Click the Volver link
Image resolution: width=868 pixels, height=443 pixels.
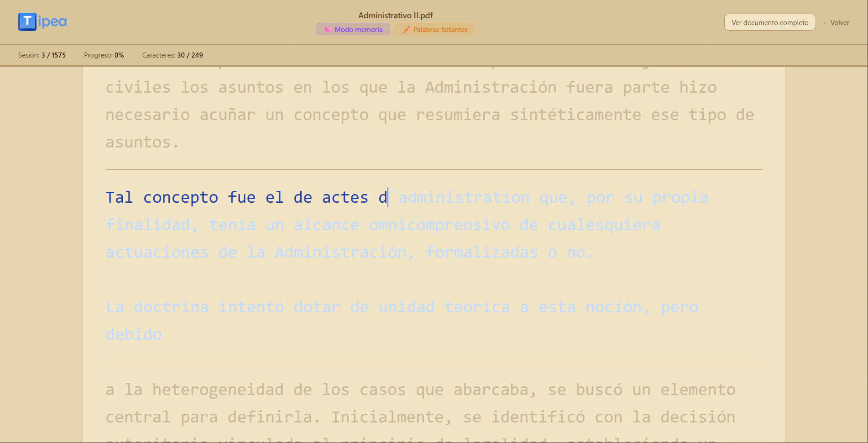click(x=836, y=22)
